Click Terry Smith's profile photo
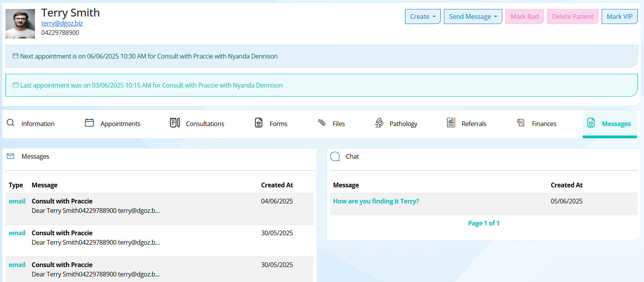 20,24
